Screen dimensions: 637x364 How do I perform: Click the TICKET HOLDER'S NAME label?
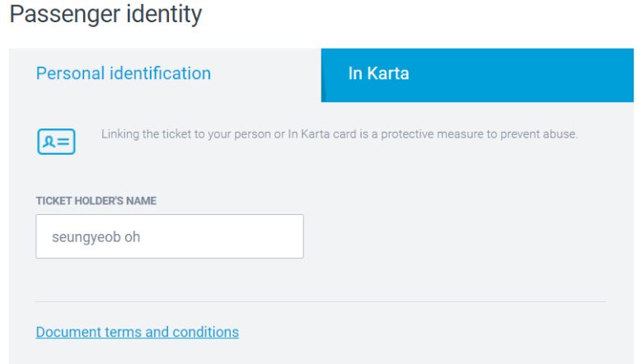[96, 201]
